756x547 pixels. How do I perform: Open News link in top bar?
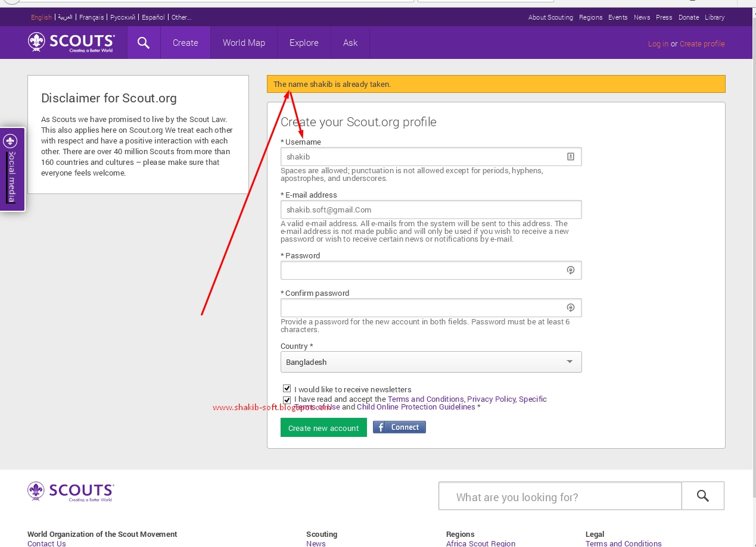coord(642,17)
